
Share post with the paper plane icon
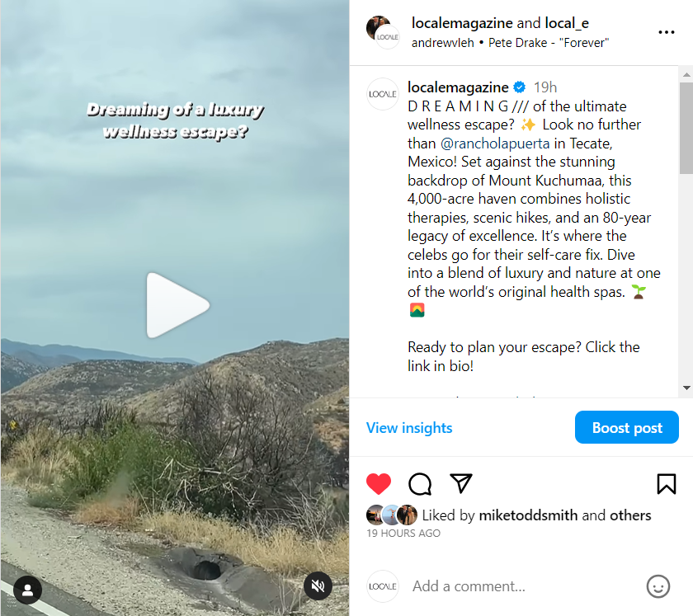pos(461,483)
